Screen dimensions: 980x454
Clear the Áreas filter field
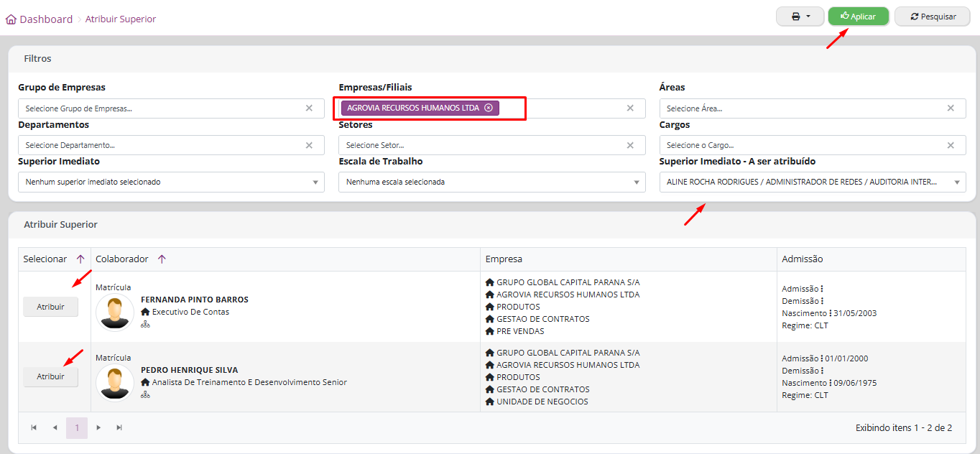point(951,108)
